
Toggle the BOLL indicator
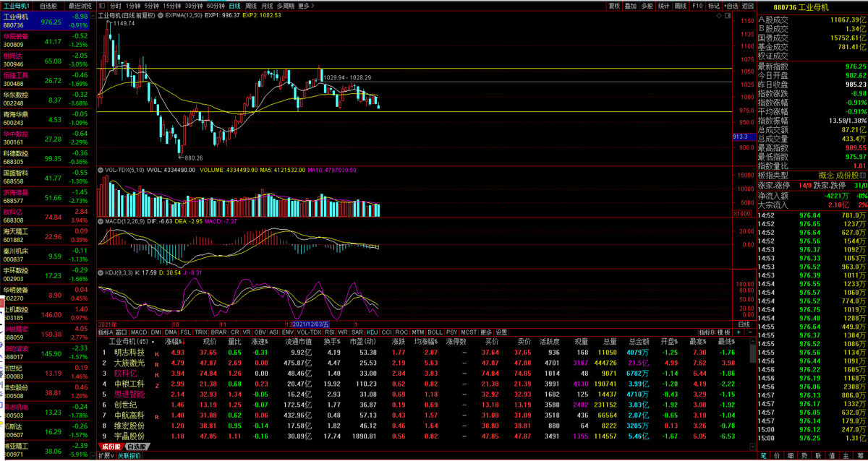(435, 332)
